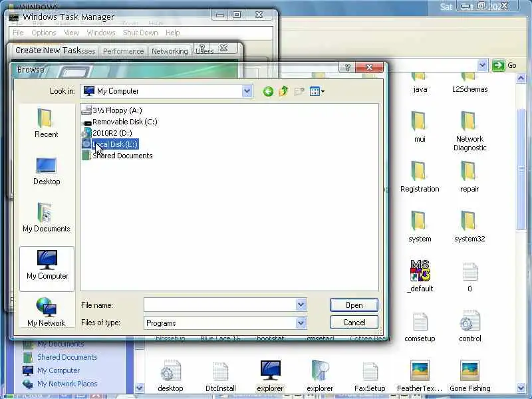Expand the File name dropdown arrow

coord(301,305)
